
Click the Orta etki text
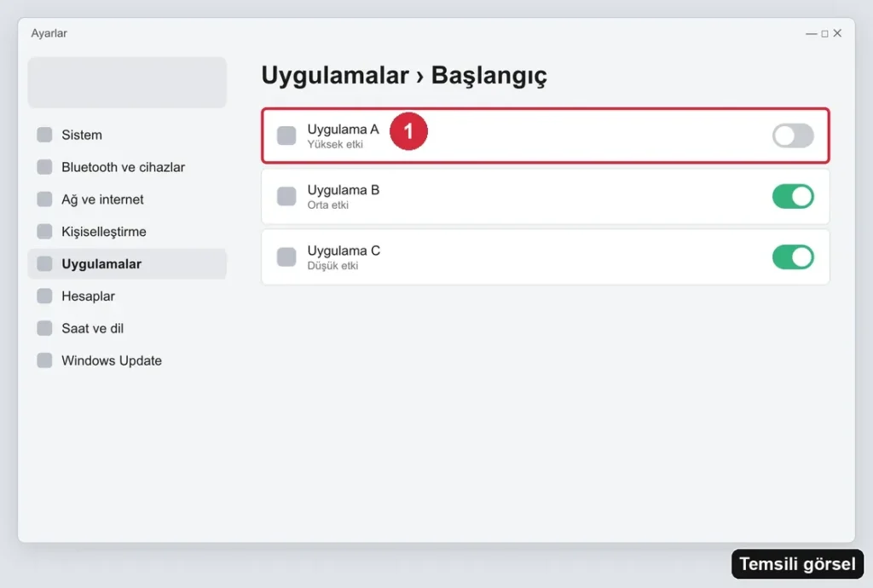point(328,205)
